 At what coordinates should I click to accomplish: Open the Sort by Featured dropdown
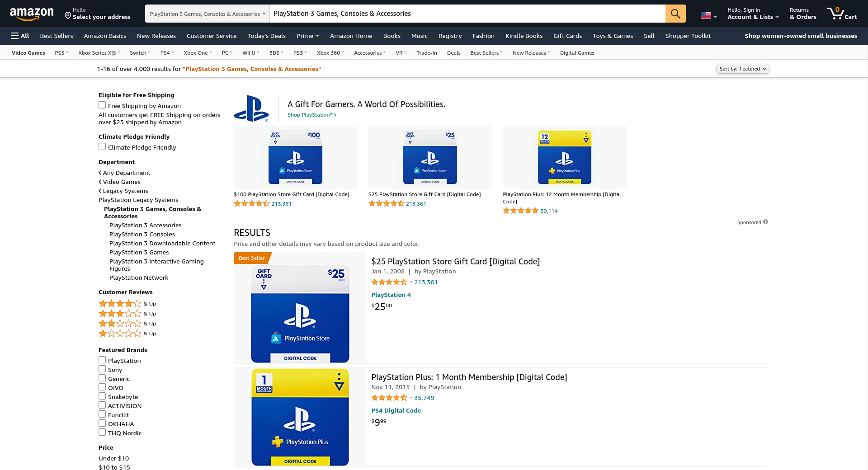pyautogui.click(x=742, y=69)
